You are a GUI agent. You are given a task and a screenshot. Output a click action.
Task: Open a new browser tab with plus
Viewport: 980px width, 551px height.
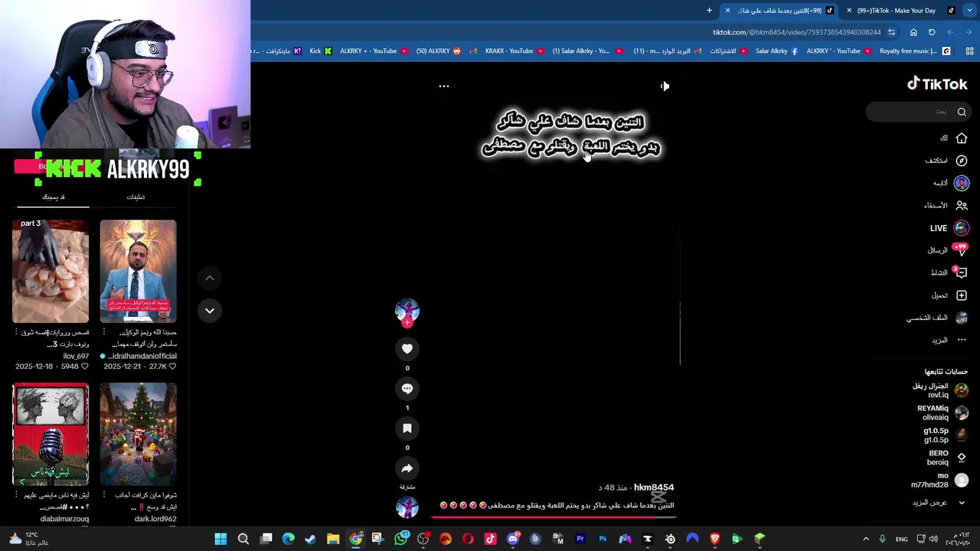click(x=709, y=11)
